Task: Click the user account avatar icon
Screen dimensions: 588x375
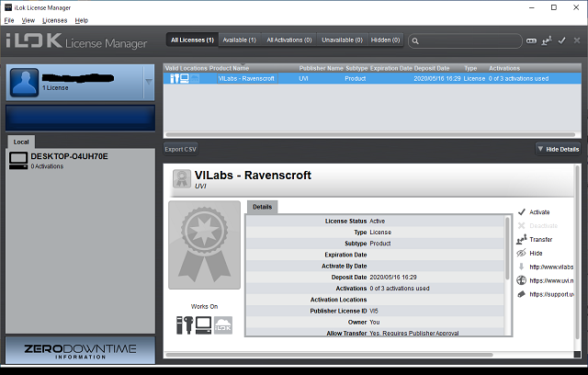Action: (25, 83)
